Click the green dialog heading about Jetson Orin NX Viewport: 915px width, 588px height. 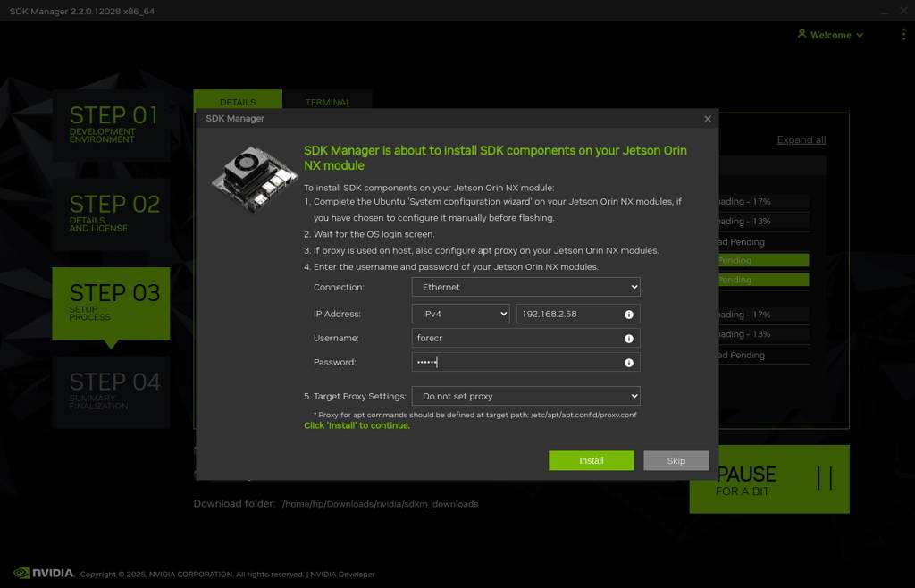click(495, 158)
